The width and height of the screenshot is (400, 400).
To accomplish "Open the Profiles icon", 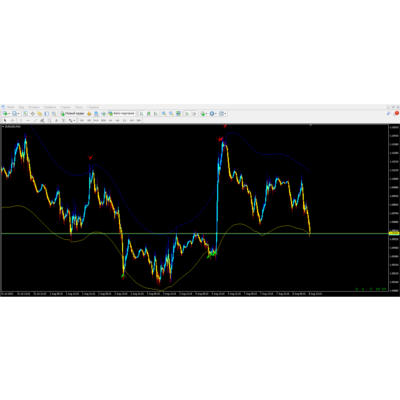I will coord(14,113).
